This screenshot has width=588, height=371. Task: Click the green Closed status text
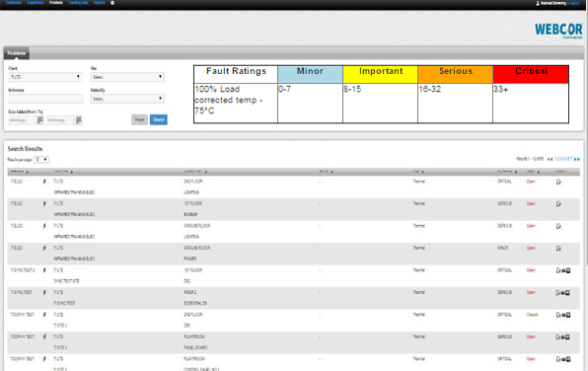click(x=532, y=315)
